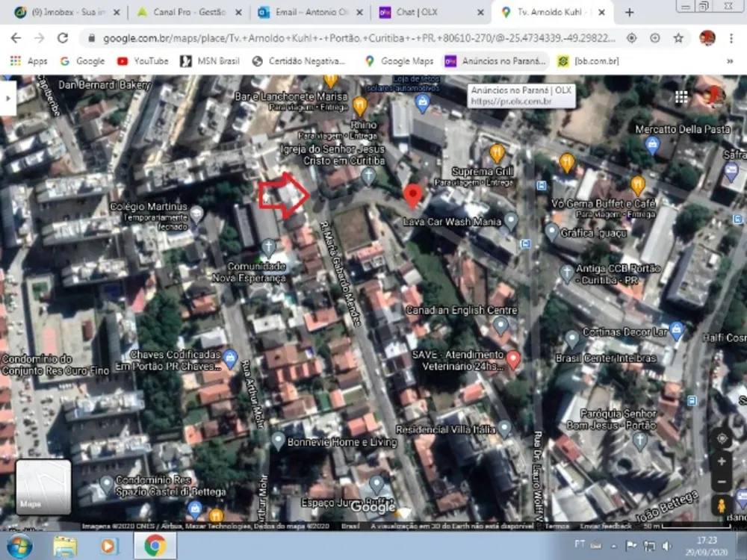Open the Google apps grid on the map
The image size is (747, 560).
point(681,97)
